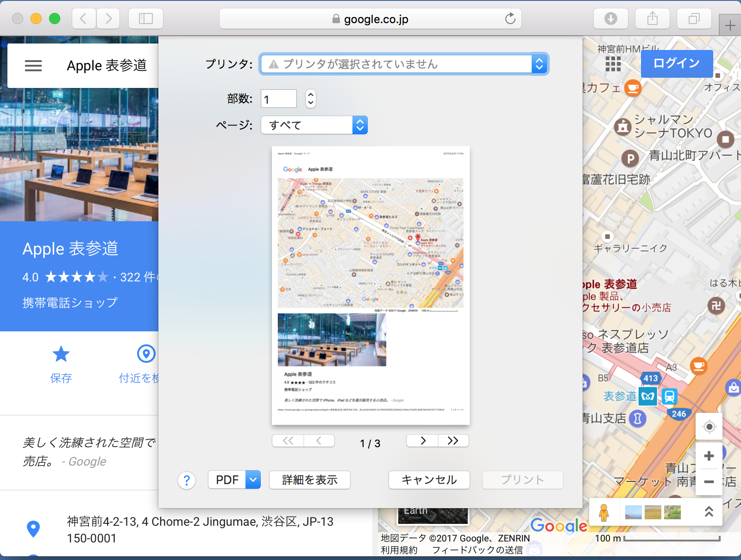Click the copies count stepper
The height and width of the screenshot is (560, 741).
311,99
